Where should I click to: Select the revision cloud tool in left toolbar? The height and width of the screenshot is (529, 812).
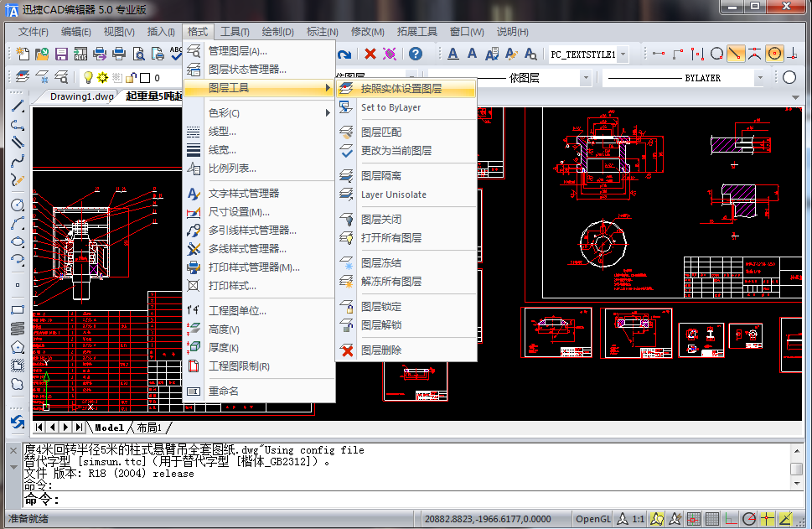pos(18,384)
